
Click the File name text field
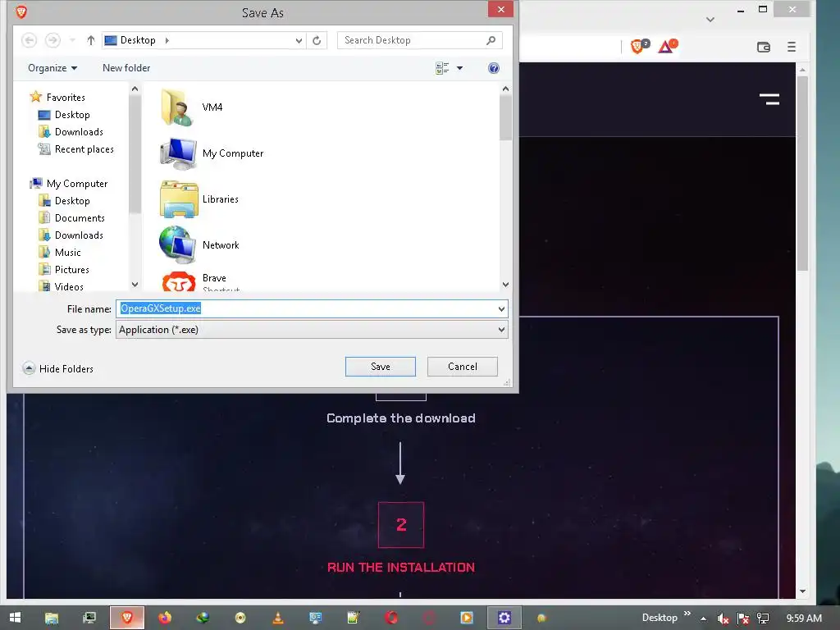pyautogui.click(x=305, y=308)
